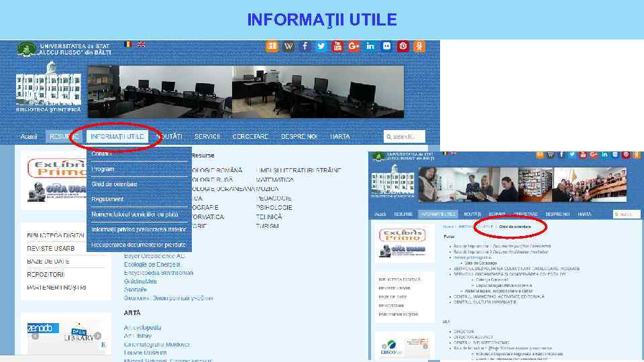This screenshot has height=362, width=644.
Task: Choose Informații privind prelucrarea datelor
Action: click(x=139, y=229)
